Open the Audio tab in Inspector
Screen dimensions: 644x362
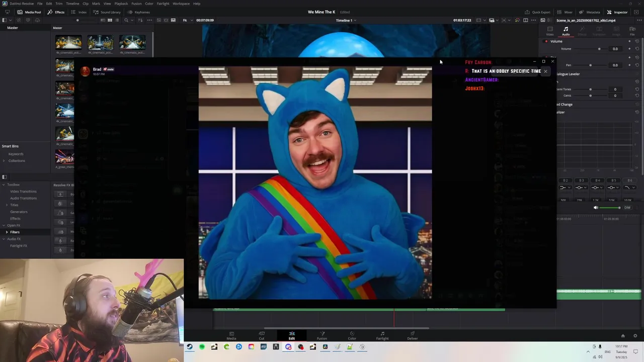pos(566,31)
